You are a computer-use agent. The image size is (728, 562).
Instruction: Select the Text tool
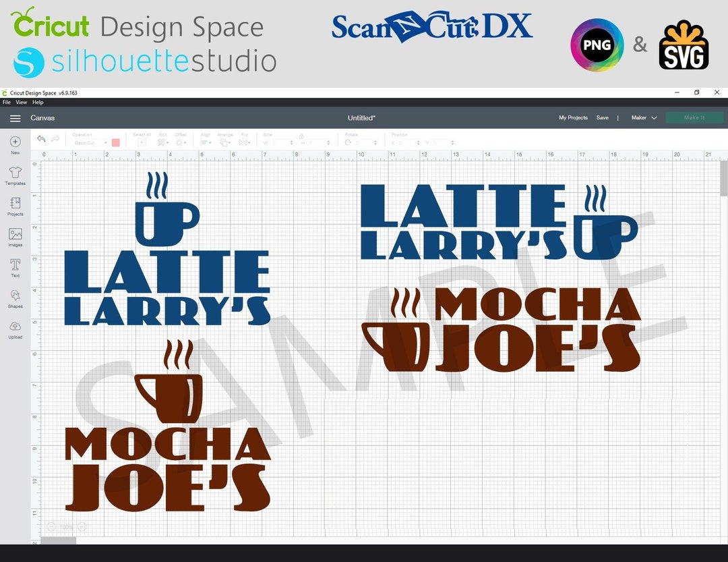point(15,268)
